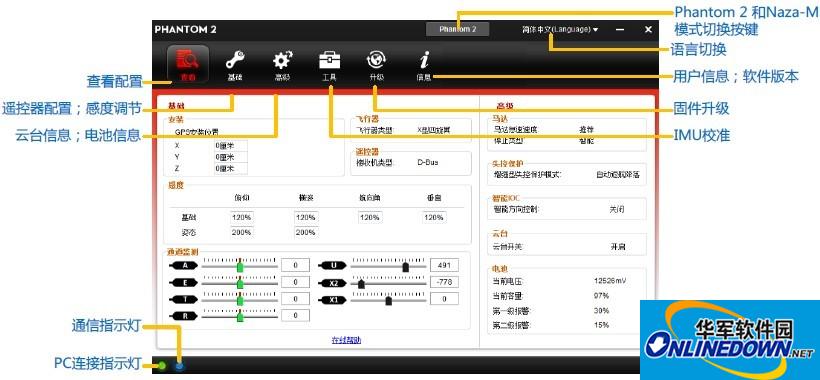820x380 pixels.
Task: Click the current capacity value 97%
Action: [x=601, y=296]
